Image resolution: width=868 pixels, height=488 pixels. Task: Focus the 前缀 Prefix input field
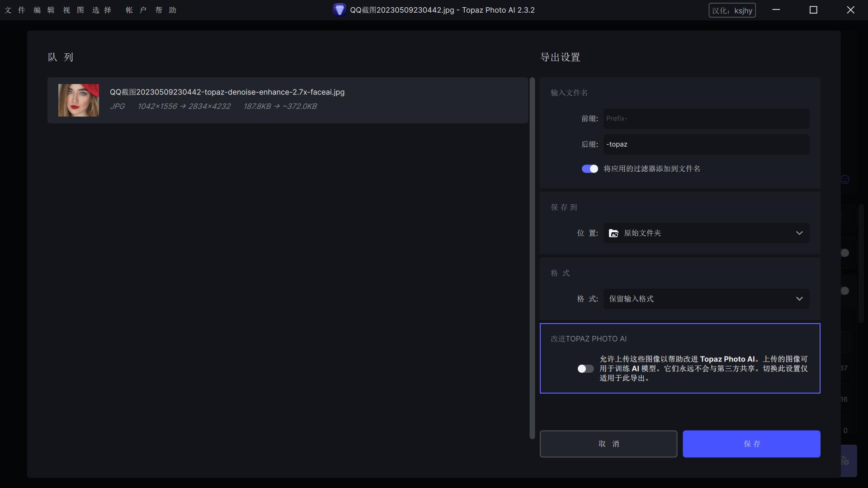706,118
